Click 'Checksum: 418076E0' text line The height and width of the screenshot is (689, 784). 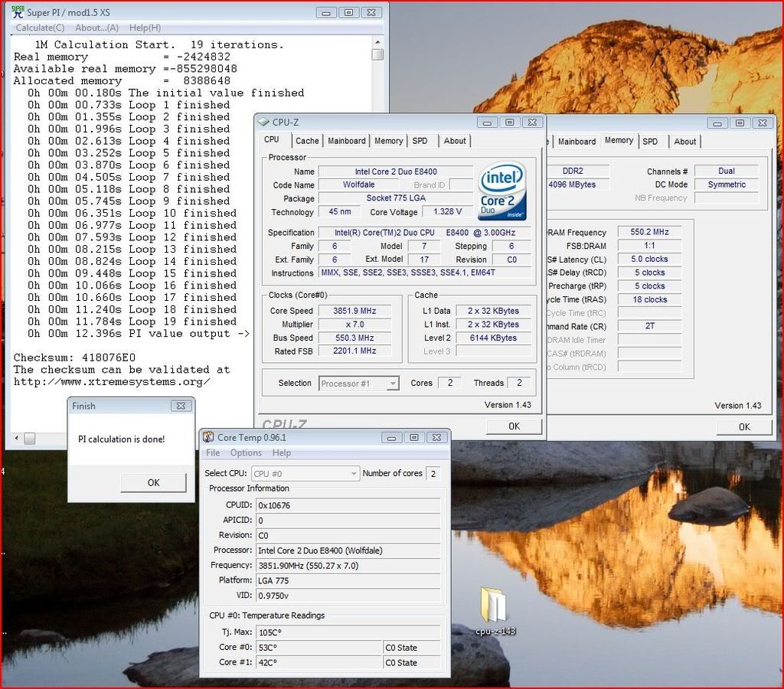pos(74,358)
